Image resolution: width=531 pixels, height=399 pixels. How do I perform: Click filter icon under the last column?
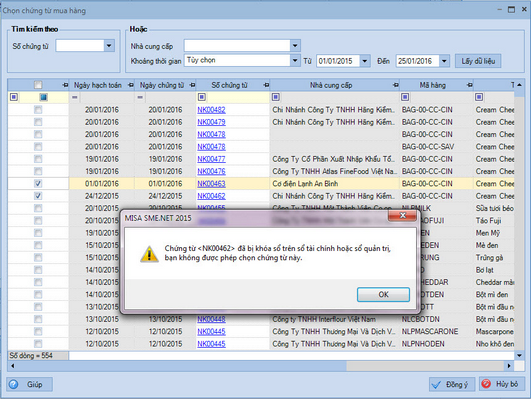pos(479,97)
